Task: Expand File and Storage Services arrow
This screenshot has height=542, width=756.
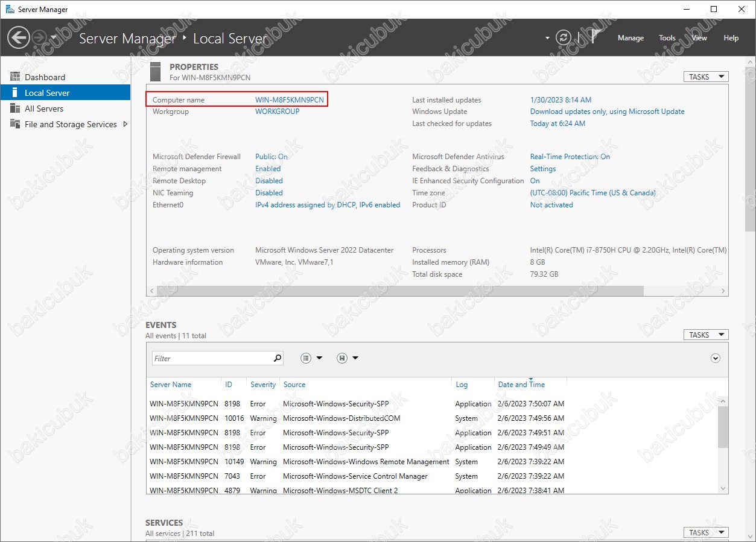Action: point(125,124)
